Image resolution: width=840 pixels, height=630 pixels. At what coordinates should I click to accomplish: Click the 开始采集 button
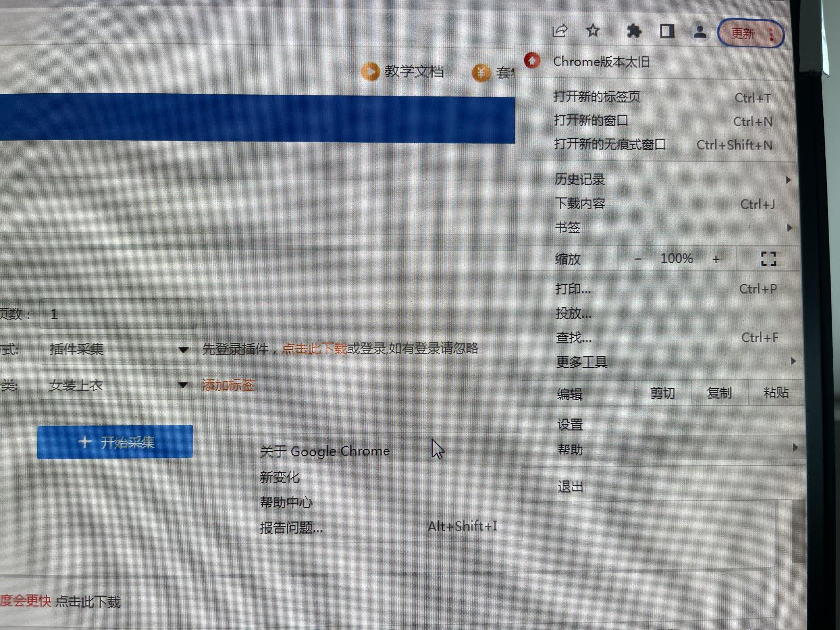[115, 442]
